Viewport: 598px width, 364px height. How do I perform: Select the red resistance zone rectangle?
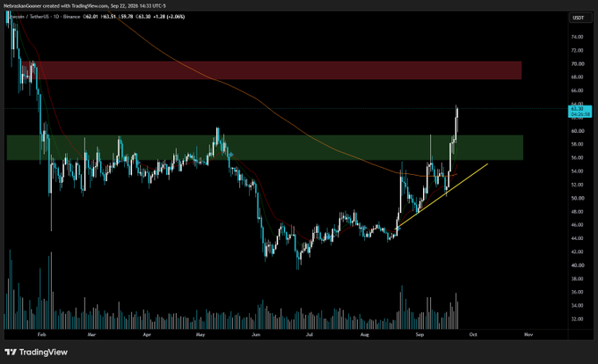coord(272,70)
